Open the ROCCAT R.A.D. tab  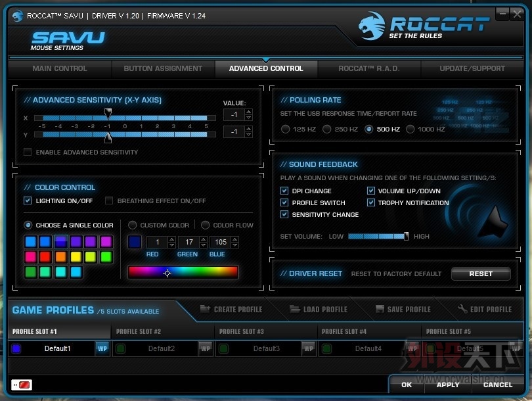(369, 68)
